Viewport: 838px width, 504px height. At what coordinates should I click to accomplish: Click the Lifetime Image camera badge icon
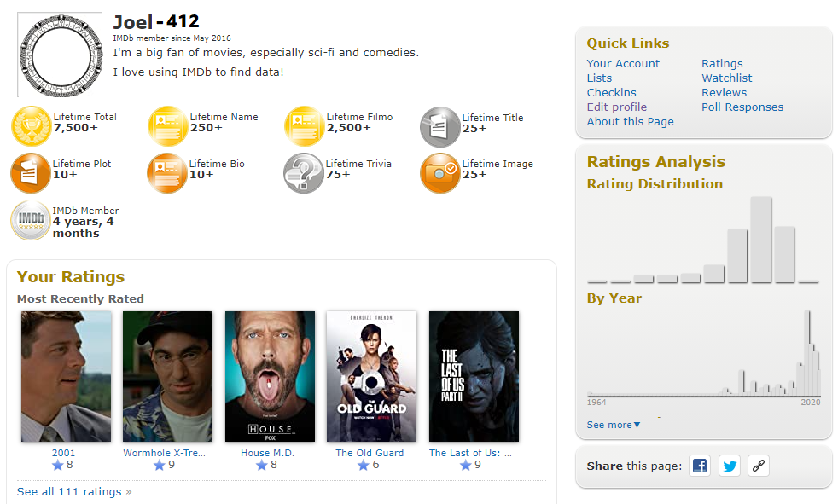(x=439, y=173)
